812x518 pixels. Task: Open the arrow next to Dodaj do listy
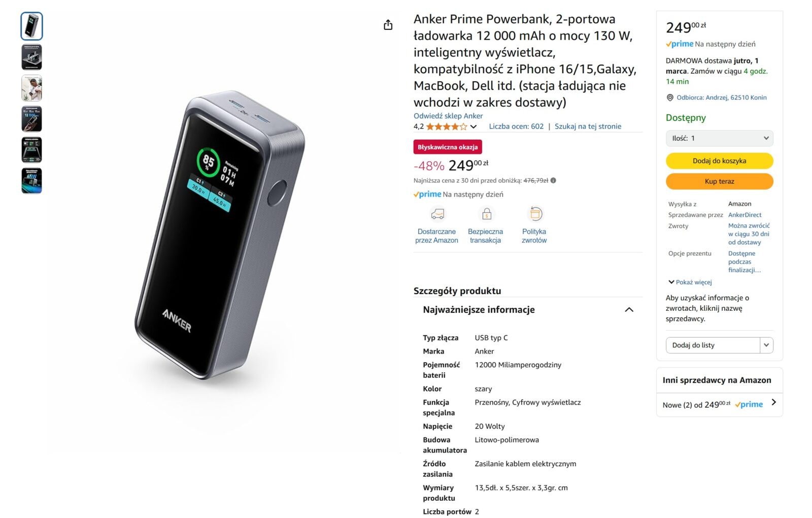click(x=766, y=345)
